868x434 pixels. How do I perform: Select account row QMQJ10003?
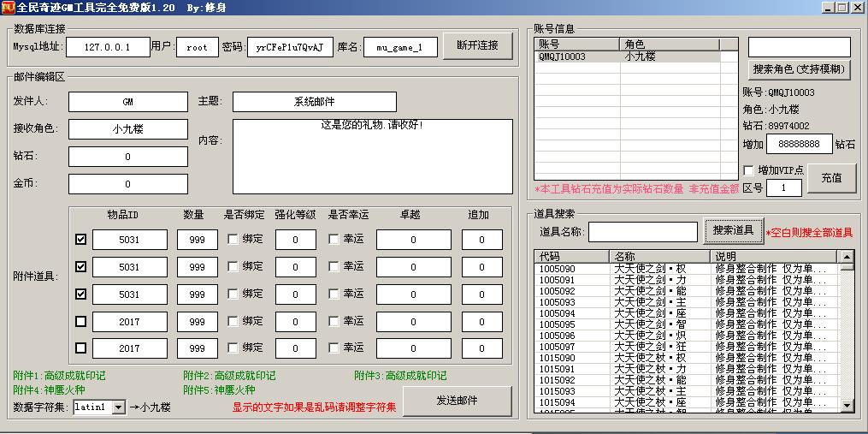click(x=576, y=57)
